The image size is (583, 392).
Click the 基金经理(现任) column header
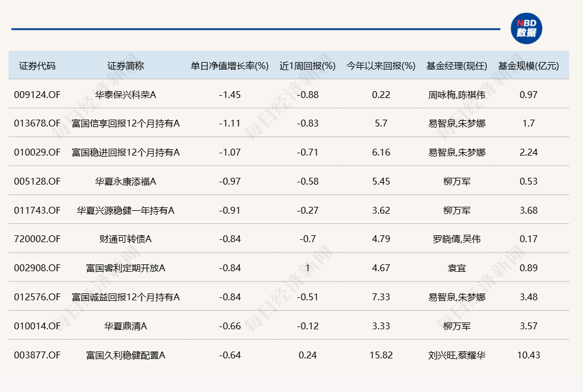coord(456,66)
